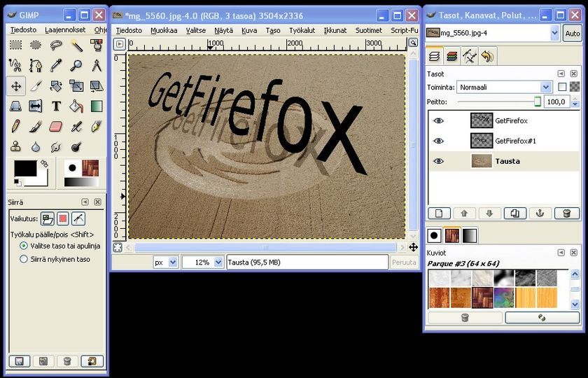Switch to the Paths tab

470,57
